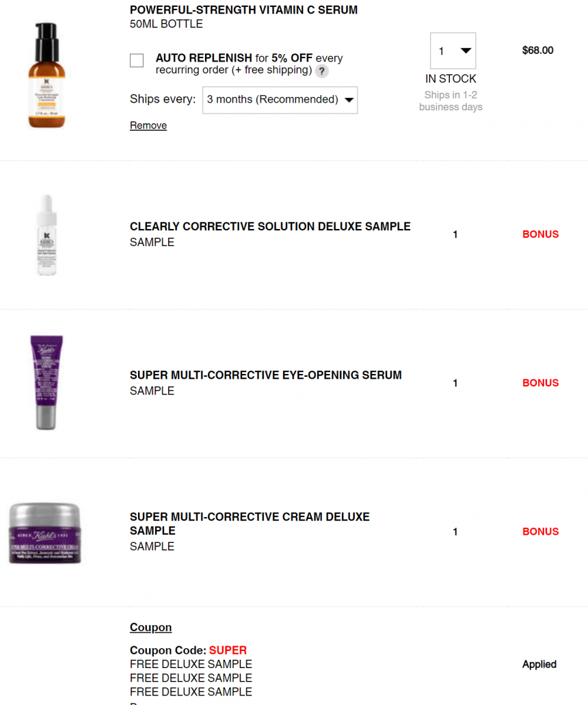Open Super Multi-Corrective Eye-Opening Serum title
588x705 pixels.
266,375
